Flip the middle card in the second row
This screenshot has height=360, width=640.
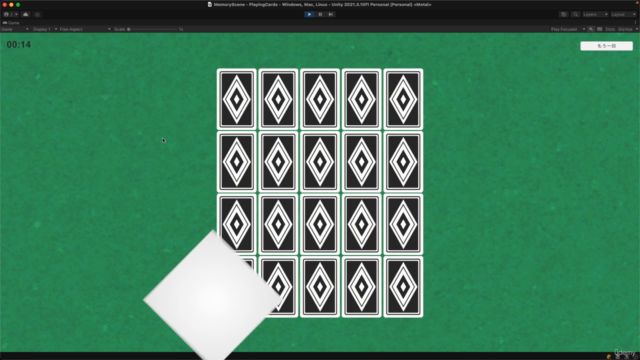coord(320,162)
